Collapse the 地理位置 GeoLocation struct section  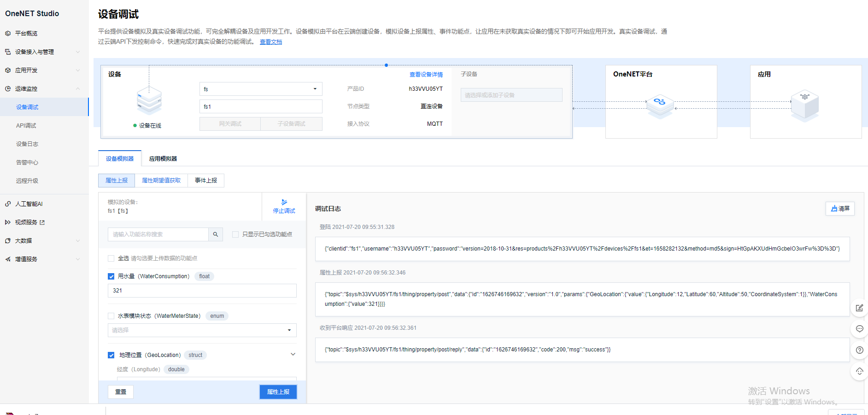coord(293,354)
